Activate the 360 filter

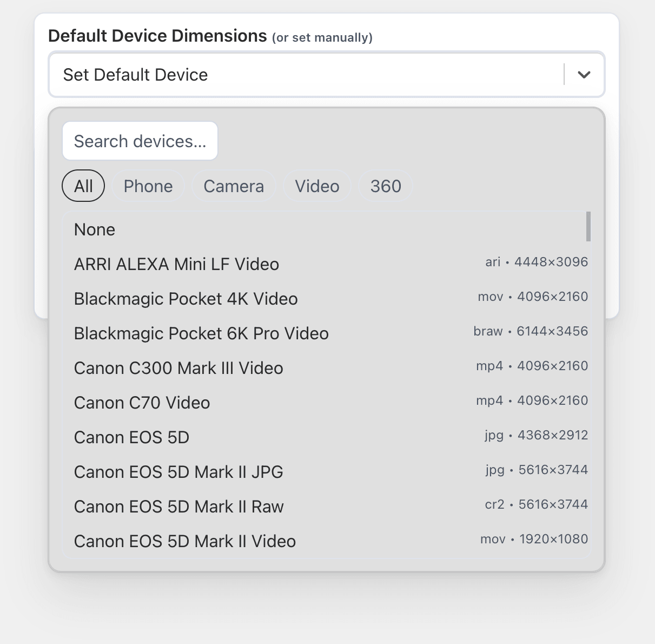point(385,186)
